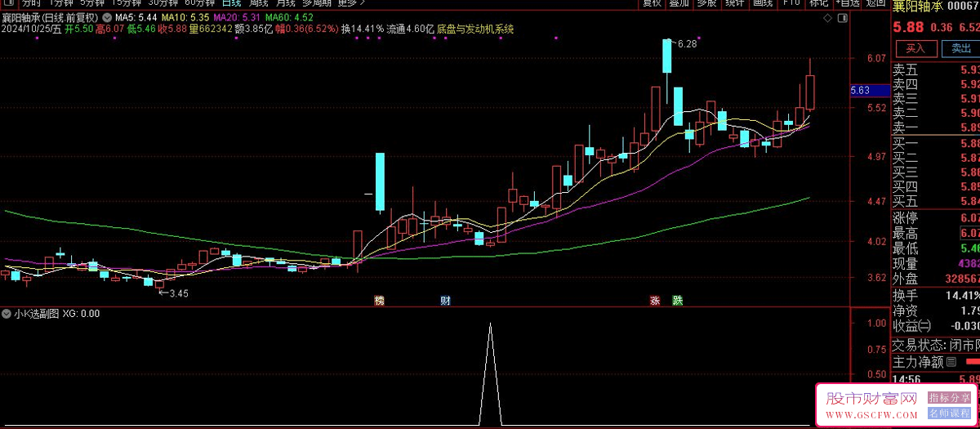
Task: Expand the 更多 periods menu
Action: (350, 2)
